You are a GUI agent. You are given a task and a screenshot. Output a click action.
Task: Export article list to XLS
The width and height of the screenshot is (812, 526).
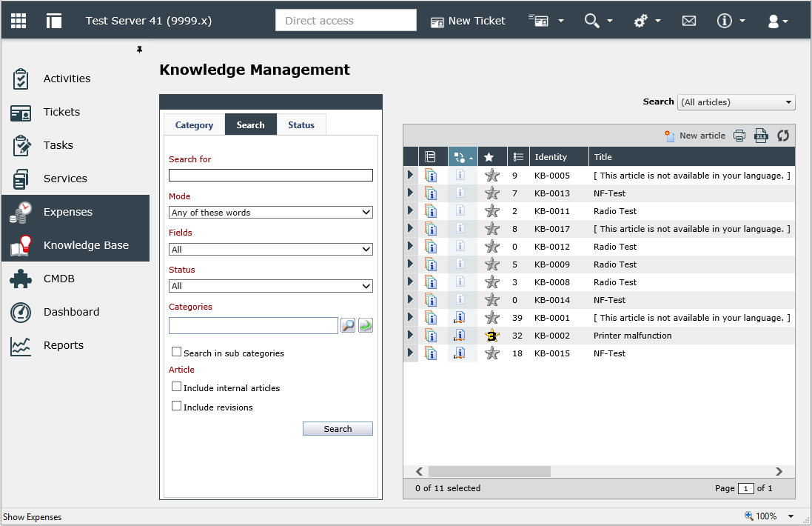coord(761,136)
